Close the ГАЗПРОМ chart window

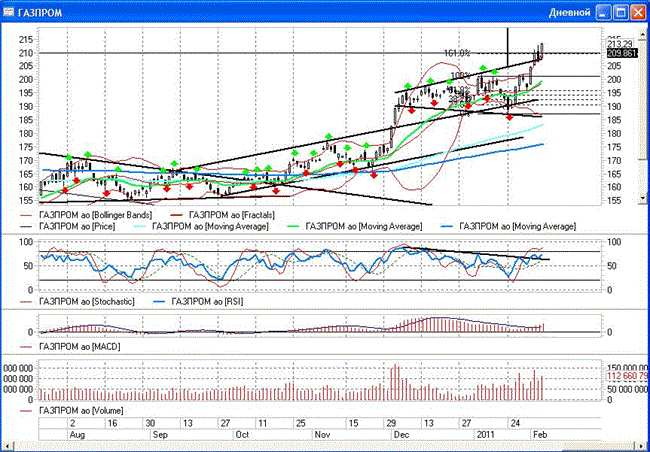[638, 12]
